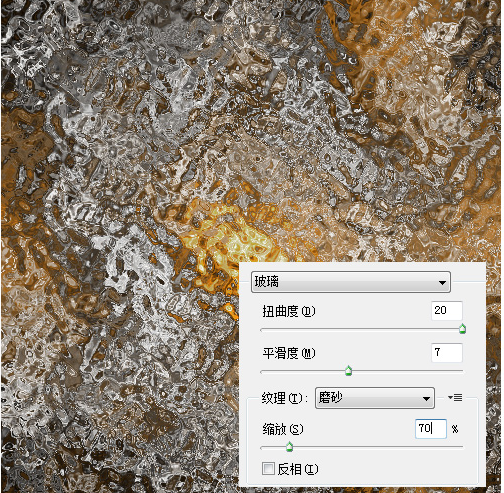Viewport: 504px width, 493px height.
Task: Click the 缩放 label
Action: click(x=283, y=429)
